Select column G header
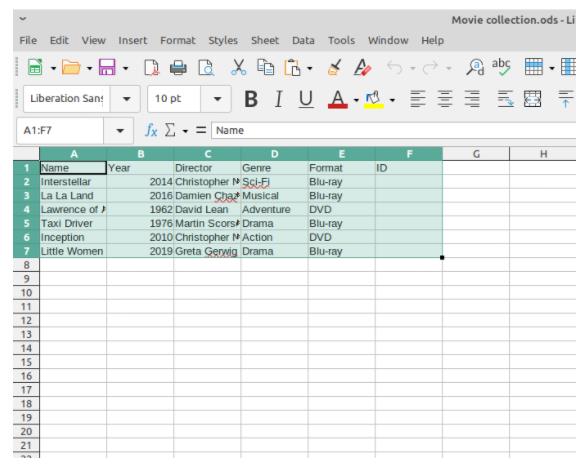The image size is (585, 467). (x=476, y=154)
